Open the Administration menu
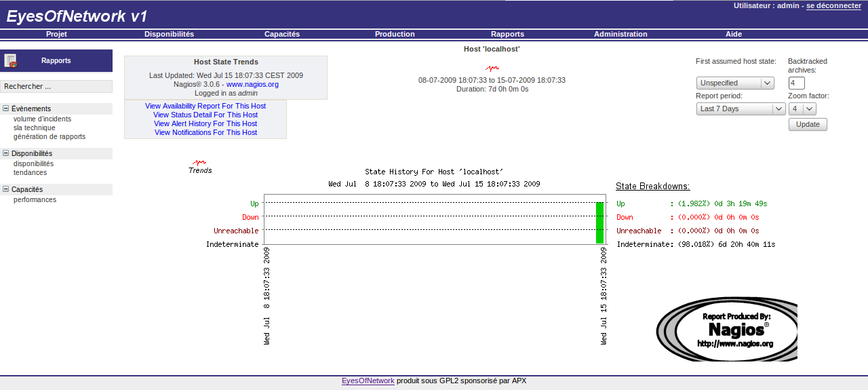Image resolution: width=868 pixels, height=390 pixels. point(620,34)
